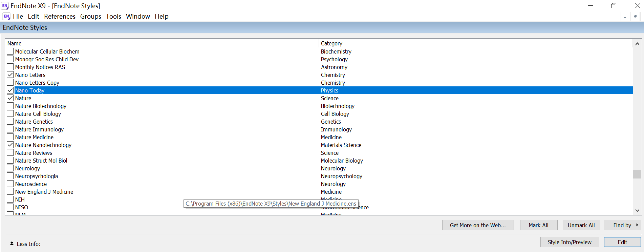Click the Psychology category cell
Image resolution: width=644 pixels, height=252 pixels.
[334, 59]
